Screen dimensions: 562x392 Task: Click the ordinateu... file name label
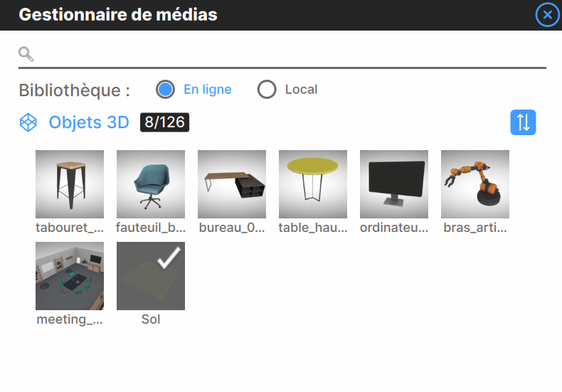coord(394,228)
